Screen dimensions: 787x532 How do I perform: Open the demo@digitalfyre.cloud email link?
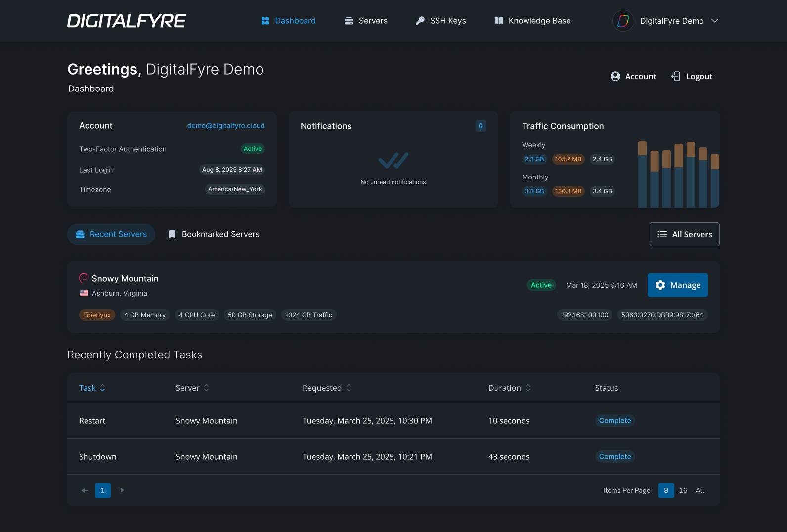[226, 126]
